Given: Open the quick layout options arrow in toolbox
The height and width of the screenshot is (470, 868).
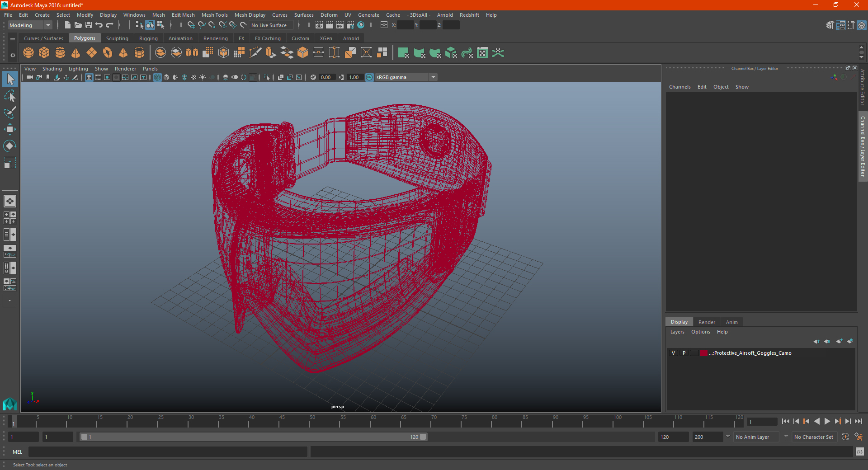Looking at the screenshot, I should pos(9,301).
